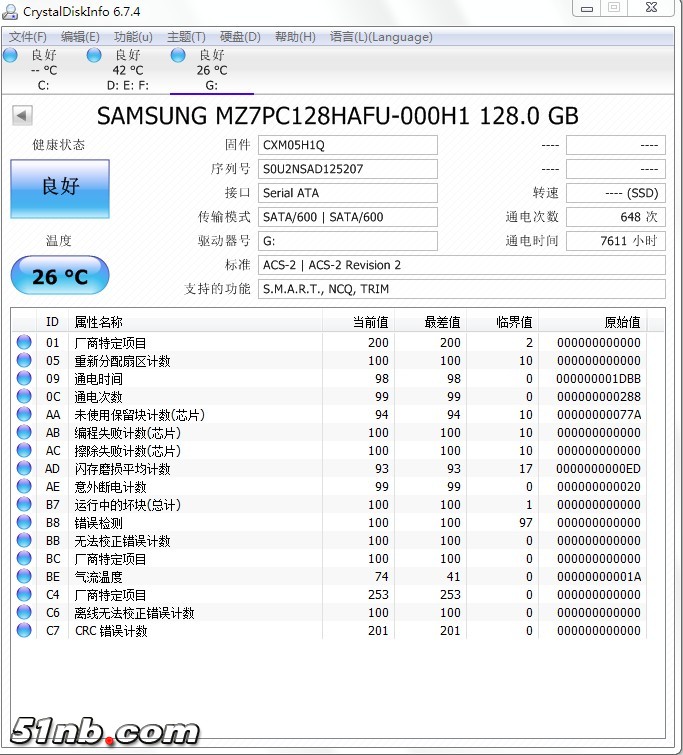Click the 固件 firmware field CXM05H1Q
The height and width of the screenshot is (755, 683).
[347, 145]
